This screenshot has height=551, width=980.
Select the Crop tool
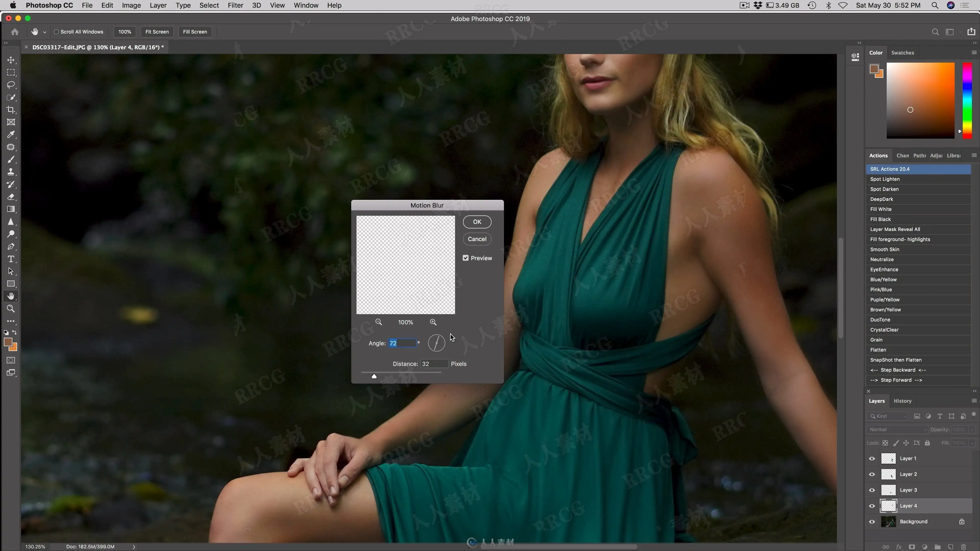(11, 110)
